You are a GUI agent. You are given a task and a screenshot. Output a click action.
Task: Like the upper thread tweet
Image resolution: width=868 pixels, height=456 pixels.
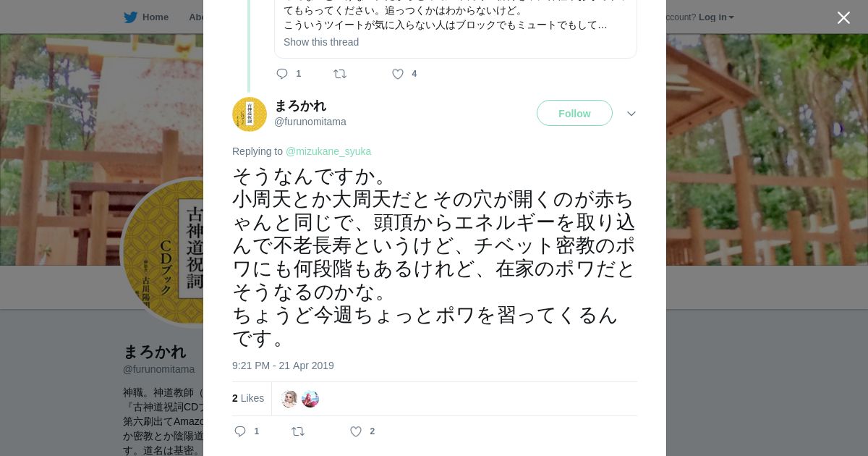click(398, 74)
